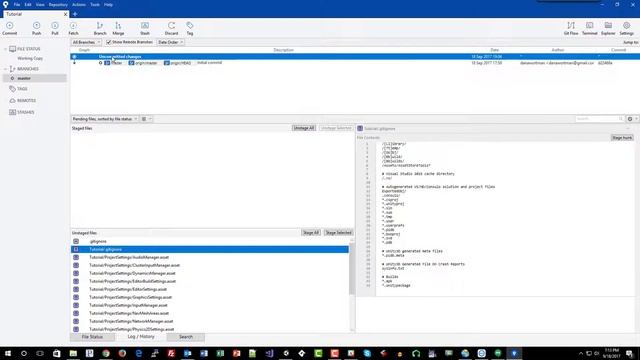
Task: Select the Uncommitted changes row
Action: click(x=355, y=56)
